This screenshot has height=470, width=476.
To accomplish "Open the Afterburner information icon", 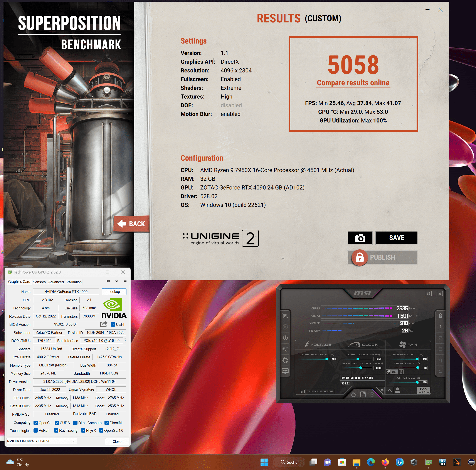I will click(x=285, y=338).
